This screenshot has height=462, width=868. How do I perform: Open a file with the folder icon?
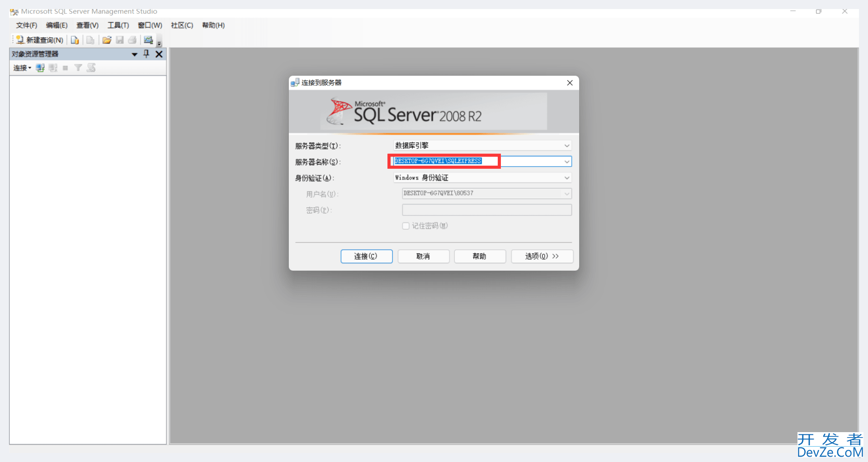pos(107,40)
